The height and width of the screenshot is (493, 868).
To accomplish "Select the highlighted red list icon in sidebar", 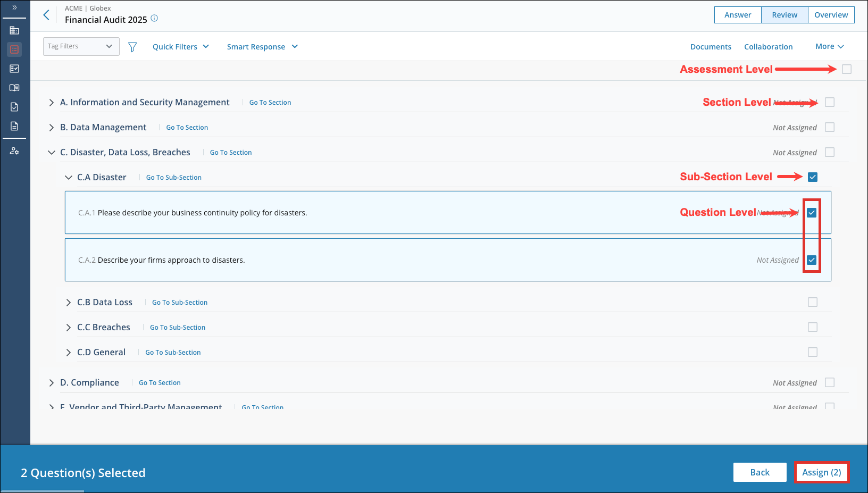I will pyautogui.click(x=14, y=49).
